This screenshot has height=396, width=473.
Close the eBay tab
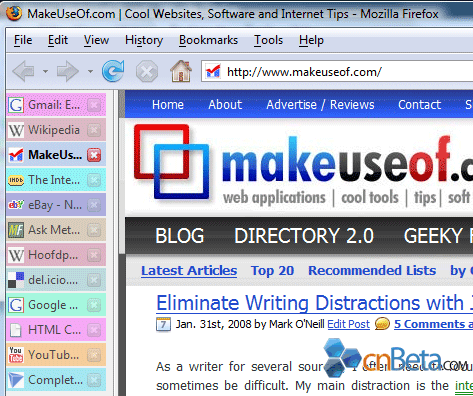(94, 205)
